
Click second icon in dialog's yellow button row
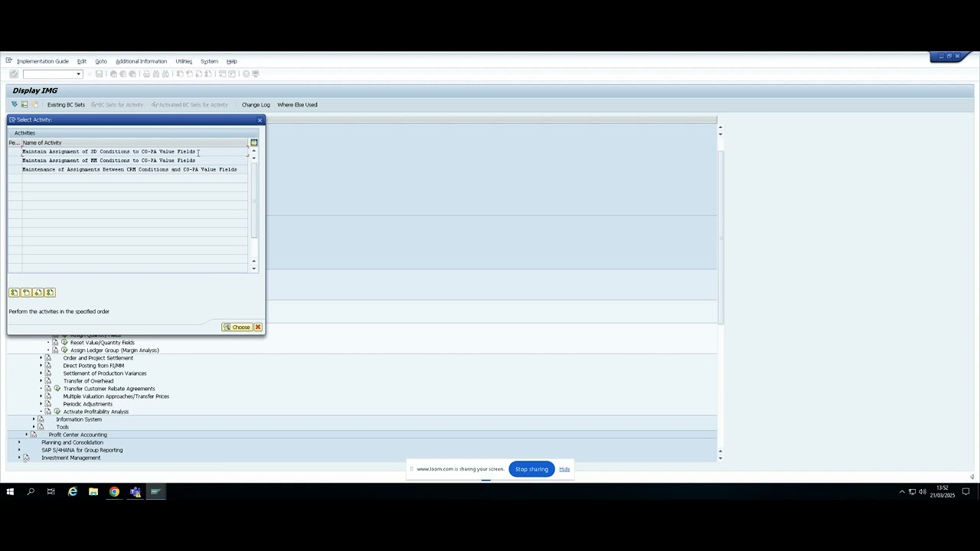coord(26,292)
